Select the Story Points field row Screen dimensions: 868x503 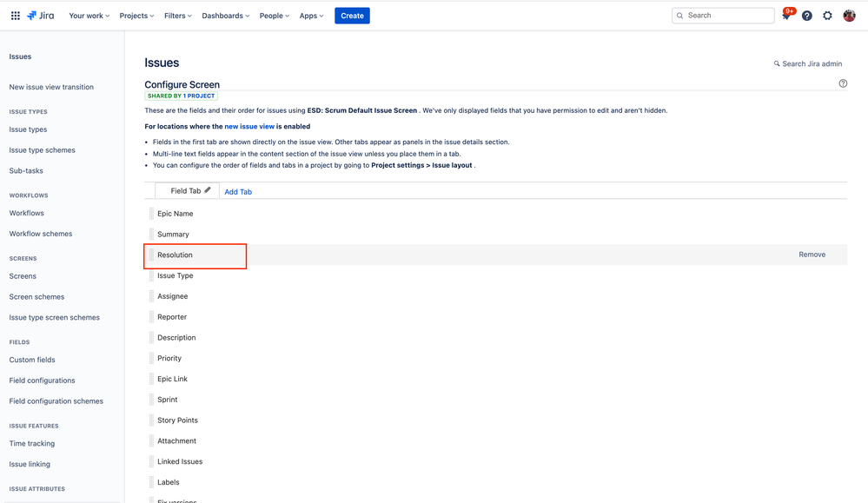496,420
